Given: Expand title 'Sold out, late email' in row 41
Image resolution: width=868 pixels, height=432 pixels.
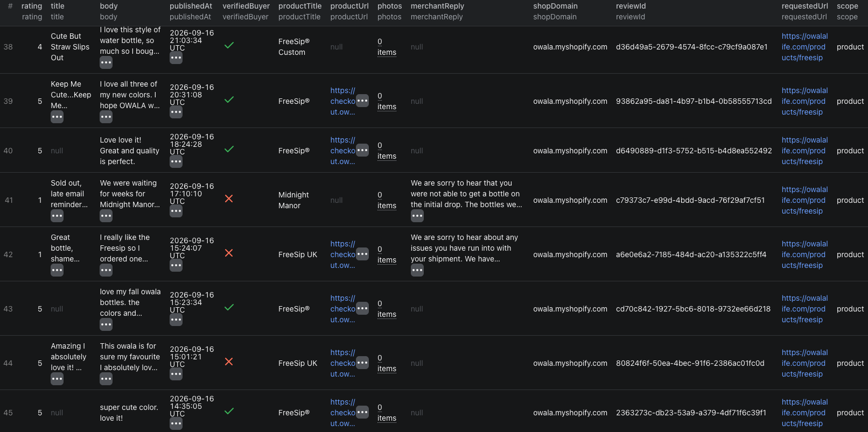Looking at the screenshot, I should [x=57, y=216].
